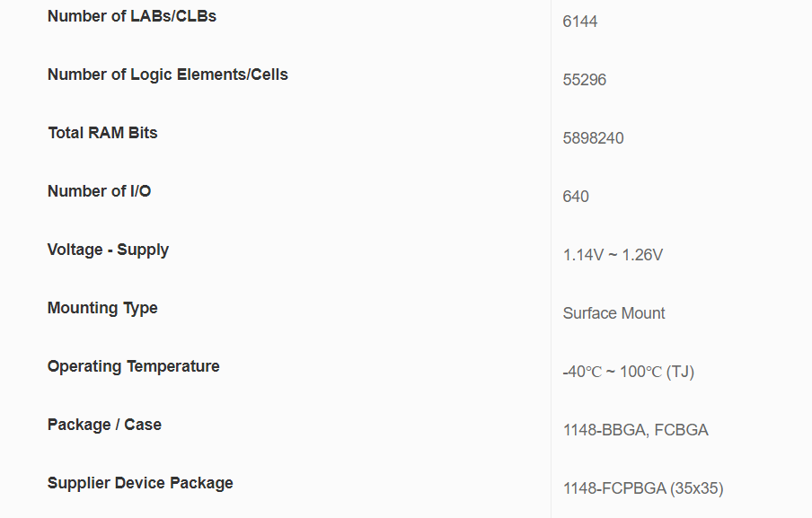The height and width of the screenshot is (518, 812).
Task: Click the FCBGA text in Package value
Action: [682, 430]
